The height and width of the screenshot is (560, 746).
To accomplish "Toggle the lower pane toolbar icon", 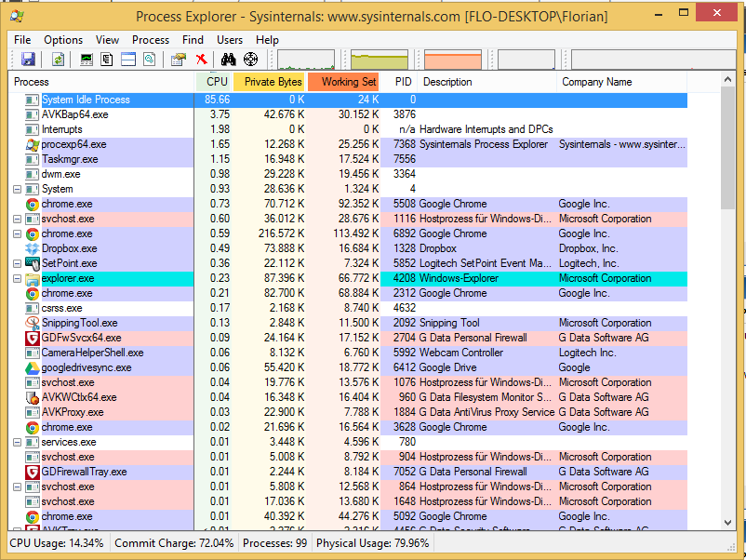I will click(128, 60).
